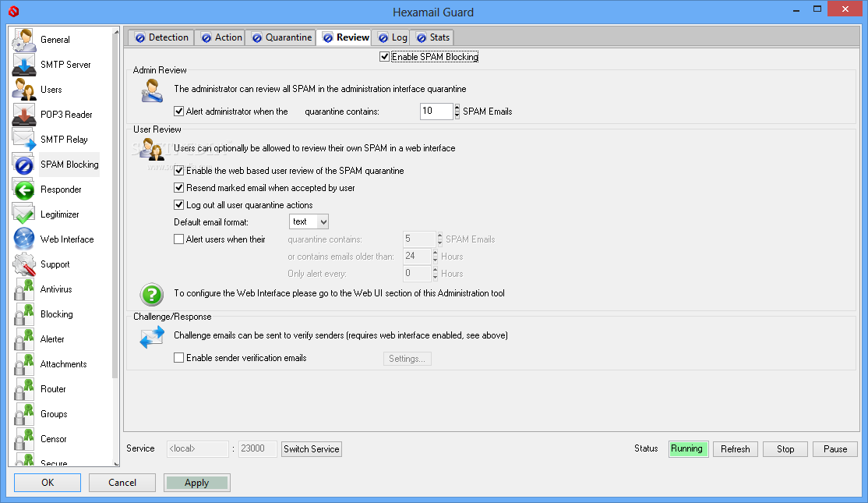The height and width of the screenshot is (503, 868).
Task: Click the Only alert every Hours stepper
Action: (x=435, y=274)
